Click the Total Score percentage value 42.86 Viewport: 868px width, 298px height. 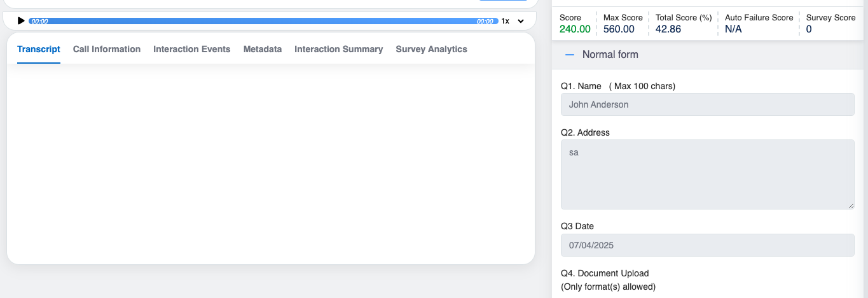[x=668, y=29]
